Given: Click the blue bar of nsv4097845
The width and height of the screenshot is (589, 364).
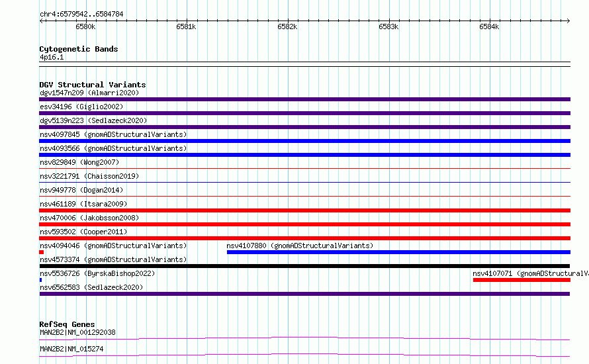Looking at the screenshot, I should (304, 141).
